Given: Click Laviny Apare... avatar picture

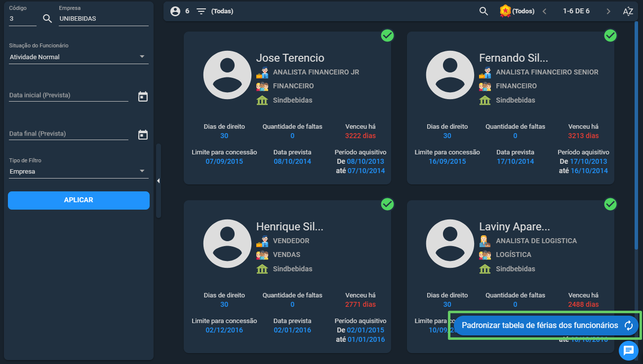Looking at the screenshot, I should pos(450,244).
